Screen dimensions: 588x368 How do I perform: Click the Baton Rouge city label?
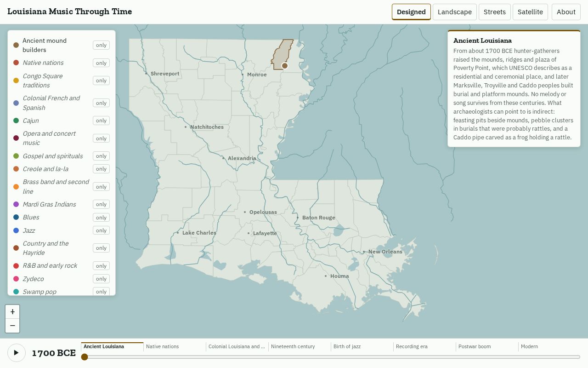(x=318, y=218)
